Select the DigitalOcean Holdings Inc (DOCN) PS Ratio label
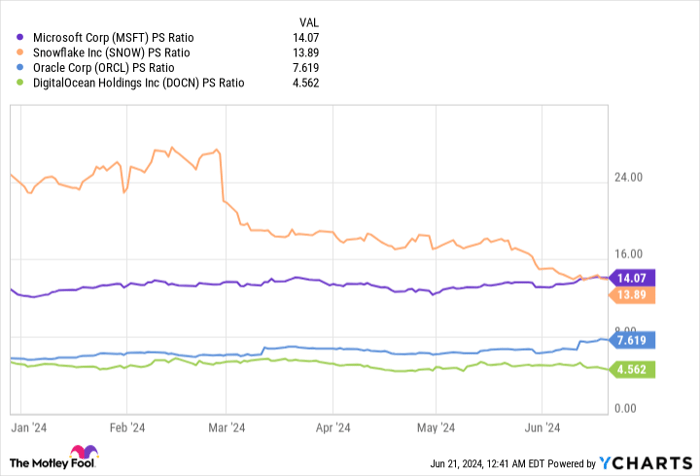 pos(138,83)
